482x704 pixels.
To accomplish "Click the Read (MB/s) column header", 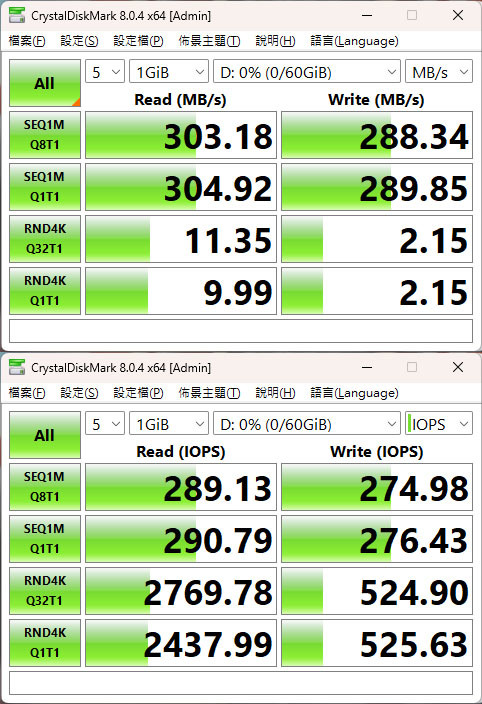I will coord(180,100).
